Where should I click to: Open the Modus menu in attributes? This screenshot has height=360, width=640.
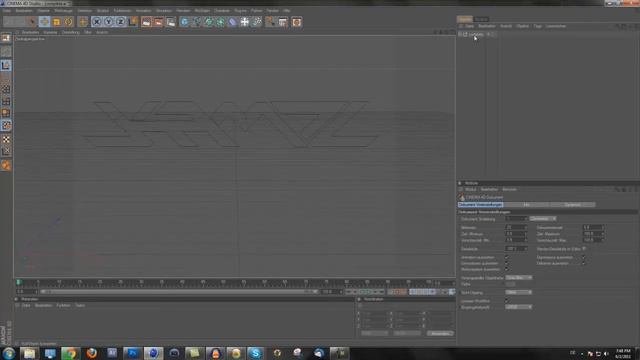point(471,189)
